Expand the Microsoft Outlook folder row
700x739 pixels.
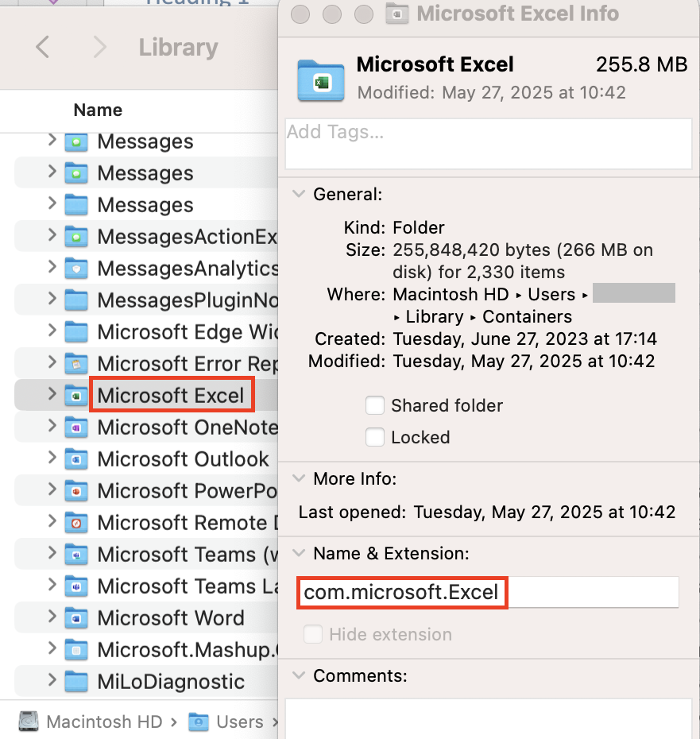(x=52, y=458)
